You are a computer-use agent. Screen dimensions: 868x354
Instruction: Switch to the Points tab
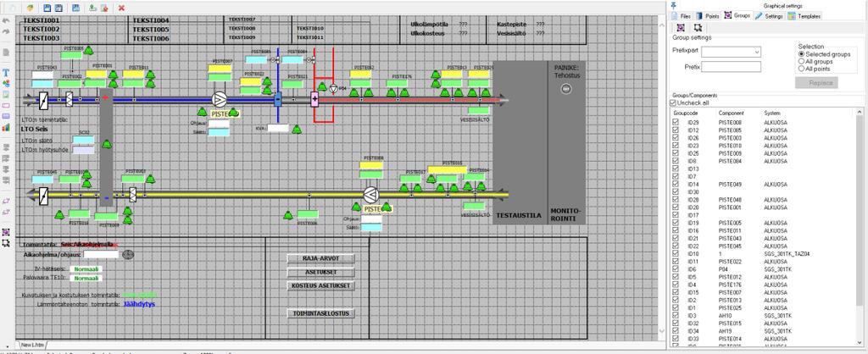pos(708,16)
